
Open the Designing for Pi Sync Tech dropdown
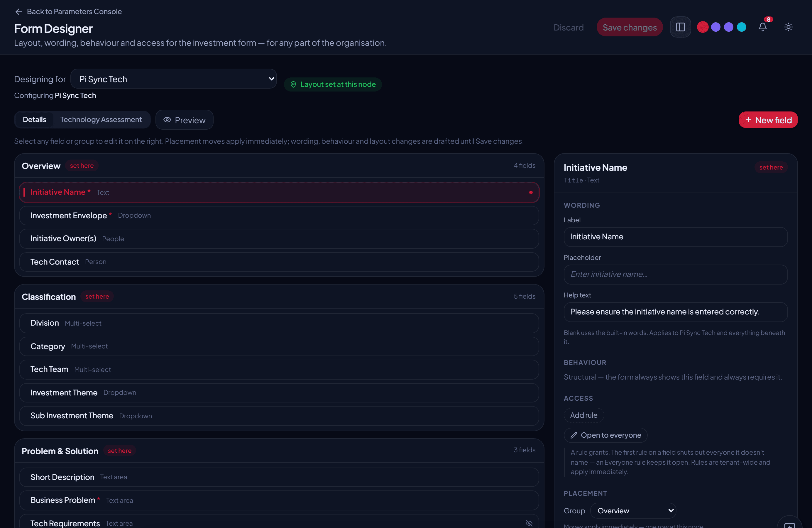(174, 79)
